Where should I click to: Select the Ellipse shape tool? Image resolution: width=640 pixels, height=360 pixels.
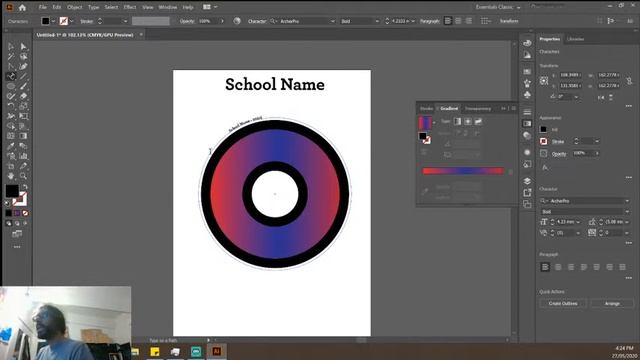click(x=11, y=86)
